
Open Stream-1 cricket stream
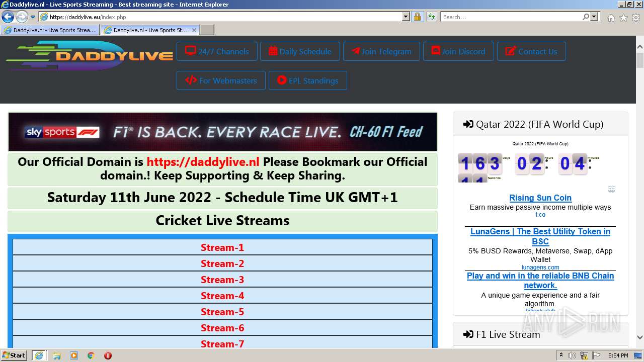click(x=222, y=247)
